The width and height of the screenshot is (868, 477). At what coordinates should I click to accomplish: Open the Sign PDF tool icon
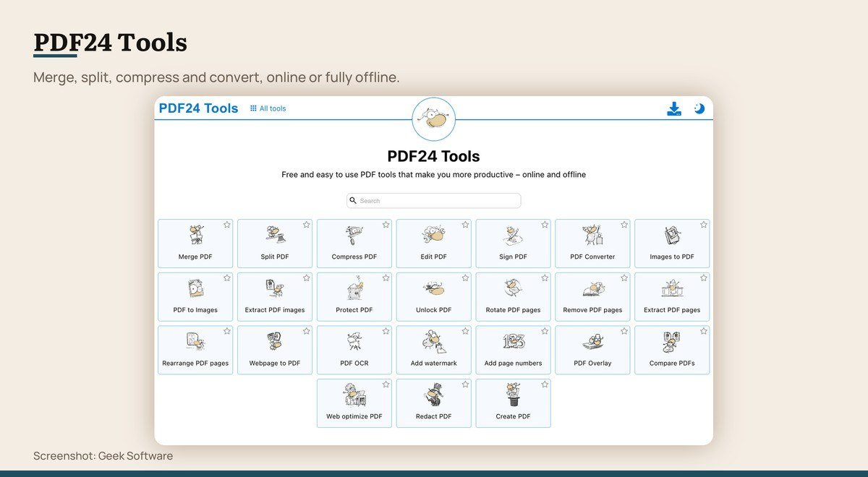click(x=514, y=236)
